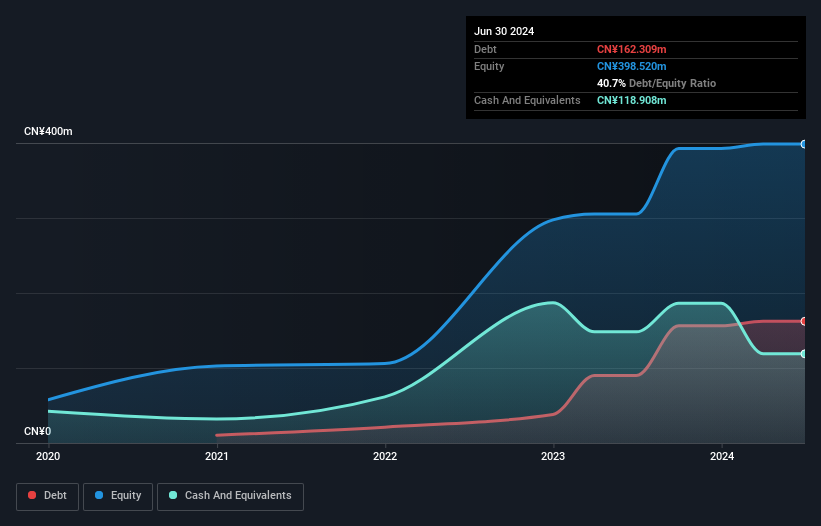
Task: Toggle Cash And Equivalents legend button
Action: pos(230,496)
